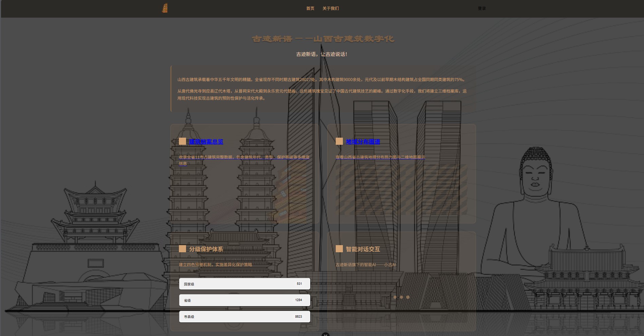This screenshot has width=644, height=336.
Task: Click the pagoda logo in the navbar
Action: pos(165,8)
